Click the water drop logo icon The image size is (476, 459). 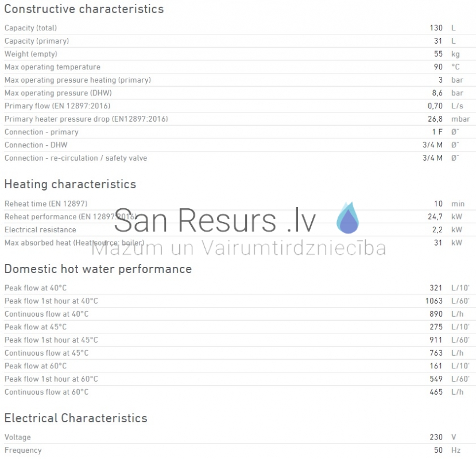coord(348,217)
